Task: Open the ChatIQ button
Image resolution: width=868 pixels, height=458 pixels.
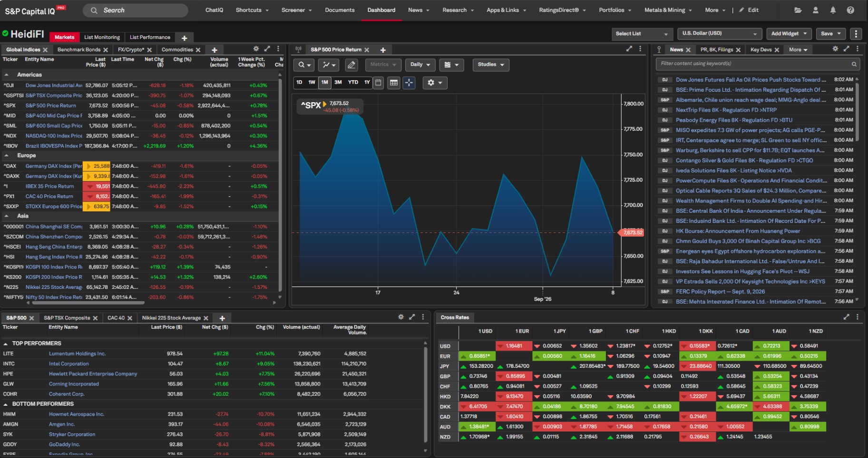Action: click(x=214, y=10)
